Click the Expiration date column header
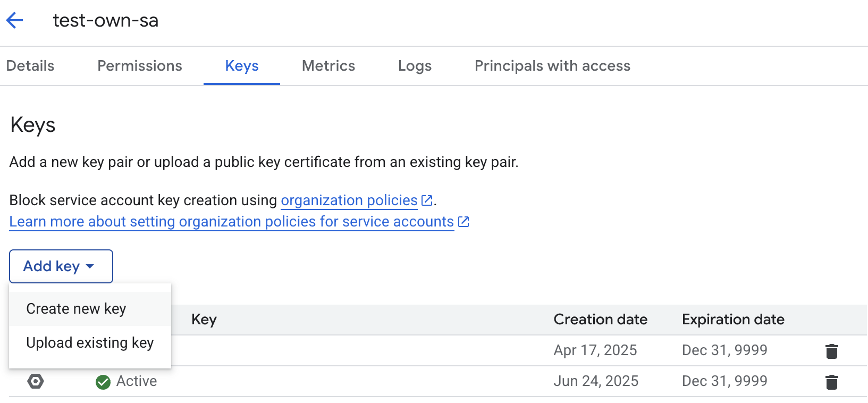Screen dimensions: 868x403 pos(733,320)
